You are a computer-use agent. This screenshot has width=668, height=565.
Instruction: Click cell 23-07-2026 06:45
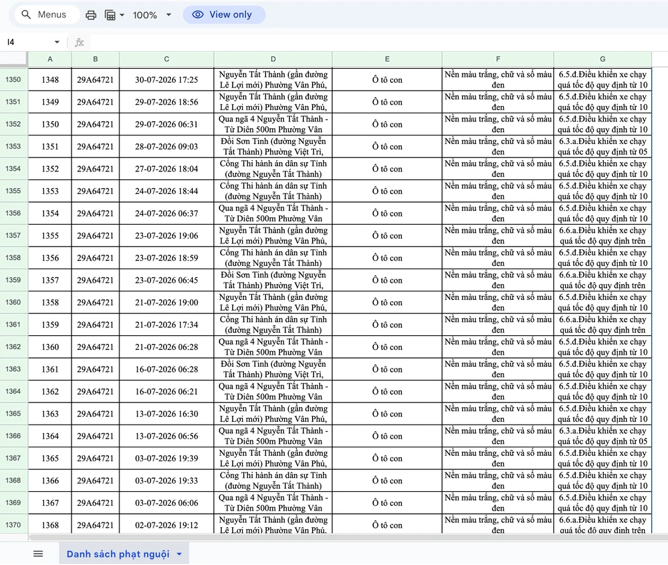pyautogui.click(x=167, y=280)
